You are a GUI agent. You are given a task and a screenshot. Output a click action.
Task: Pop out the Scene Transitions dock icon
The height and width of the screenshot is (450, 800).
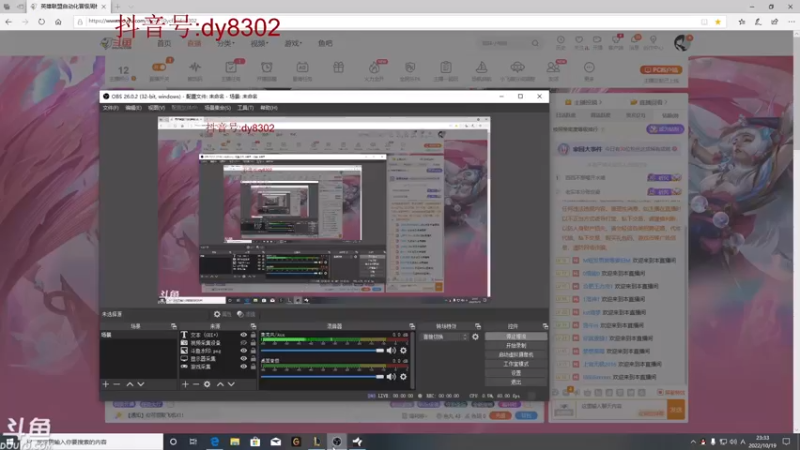point(478,326)
